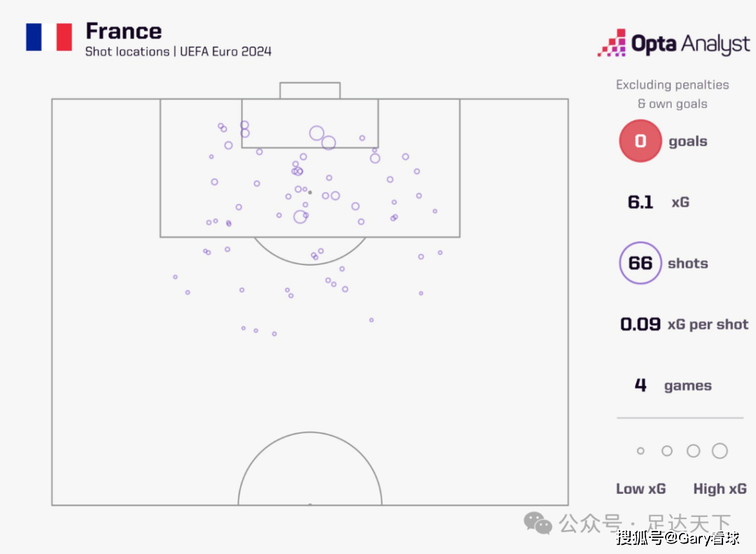Viewport: 756px width, 554px height.
Task: Click the Opta Analyst wordmark text
Action: pyautogui.click(x=690, y=44)
